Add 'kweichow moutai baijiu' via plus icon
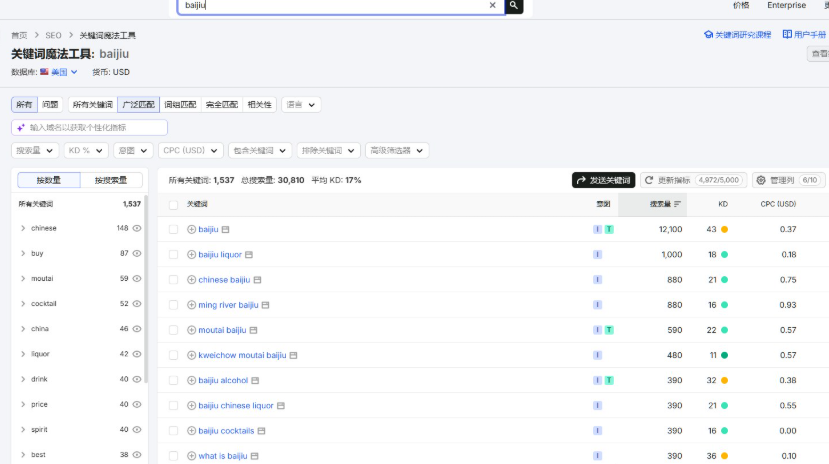 click(191, 355)
